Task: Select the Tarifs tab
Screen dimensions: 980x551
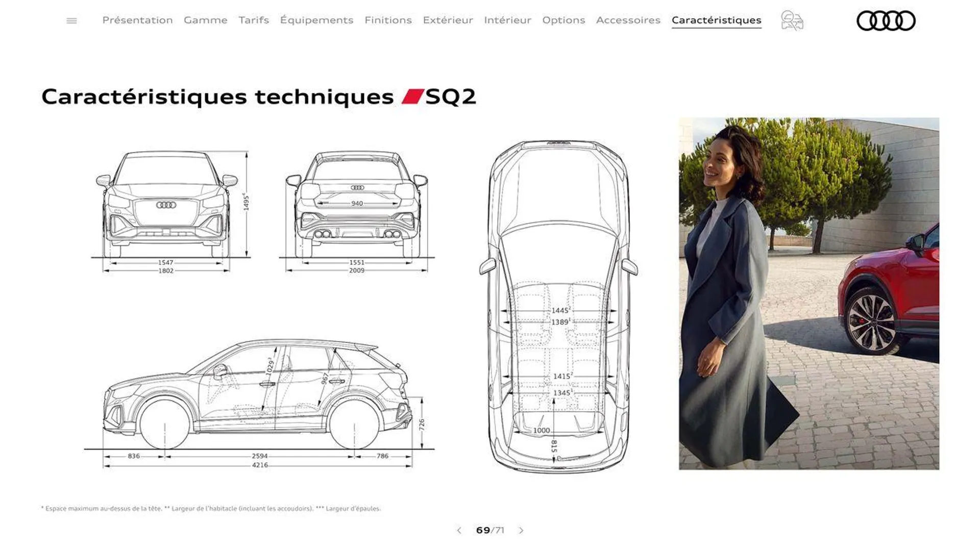Action: (x=254, y=20)
